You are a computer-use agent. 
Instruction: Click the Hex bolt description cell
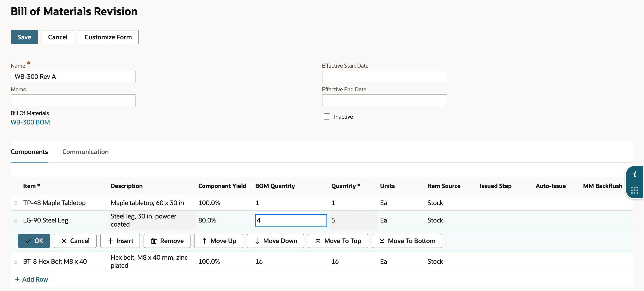(x=149, y=261)
